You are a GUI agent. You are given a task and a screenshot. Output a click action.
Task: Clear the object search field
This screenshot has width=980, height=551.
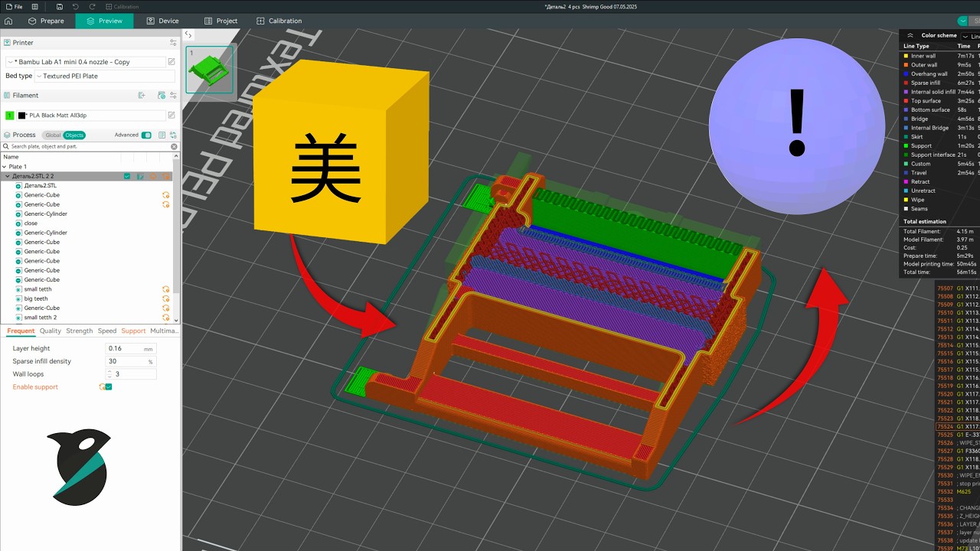click(x=174, y=146)
